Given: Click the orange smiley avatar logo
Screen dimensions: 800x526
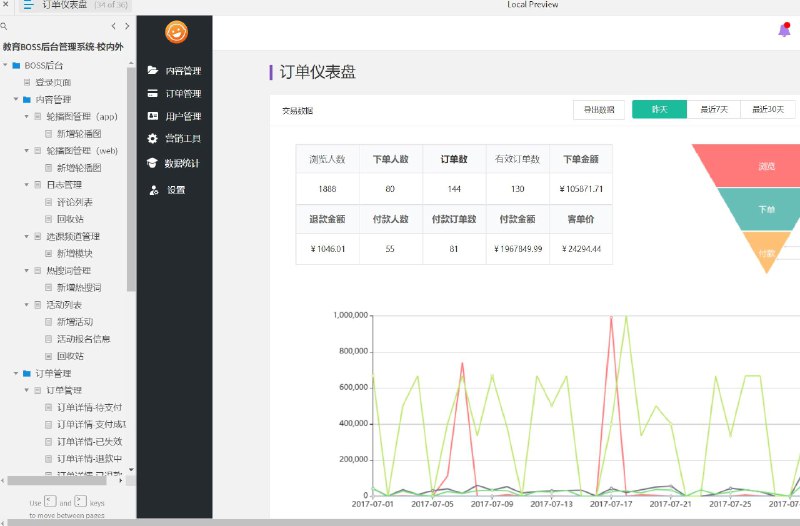Looking at the screenshot, I should tap(177, 32).
